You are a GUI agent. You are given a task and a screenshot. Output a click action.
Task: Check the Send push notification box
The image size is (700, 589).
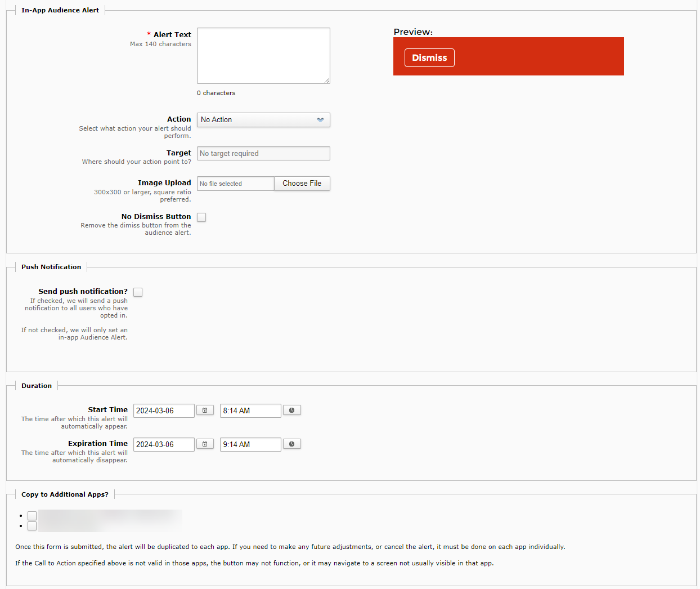[138, 292]
